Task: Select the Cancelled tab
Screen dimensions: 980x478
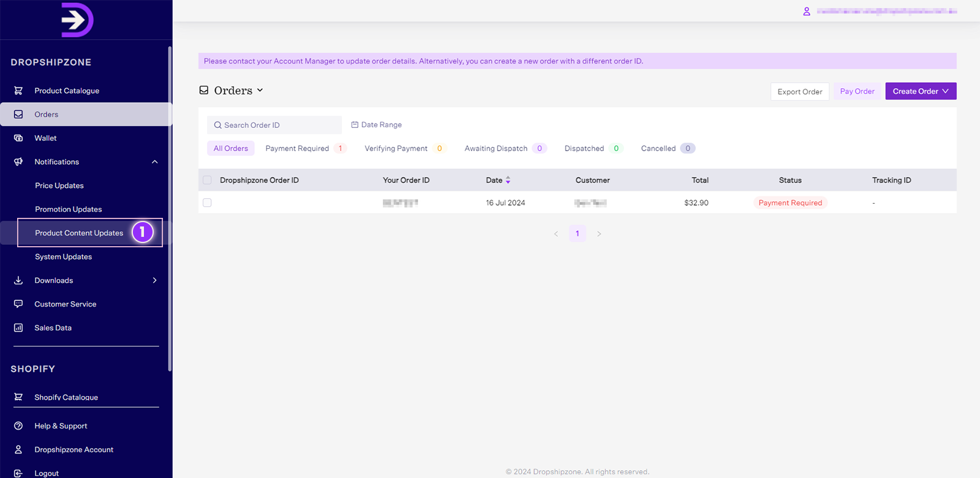Action: (668, 148)
